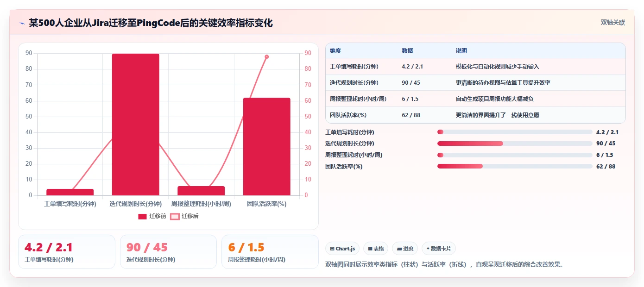This screenshot has width=644, height=287.
Task: Click x-axis label 迭代规划时长(分钟)
Action: [135, 204]
